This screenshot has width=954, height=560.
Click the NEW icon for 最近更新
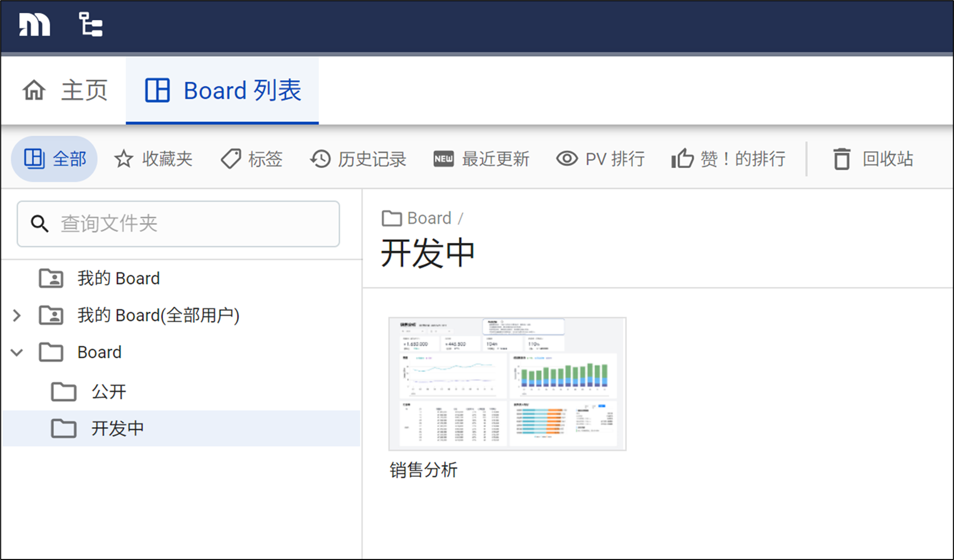pos(443,159)
